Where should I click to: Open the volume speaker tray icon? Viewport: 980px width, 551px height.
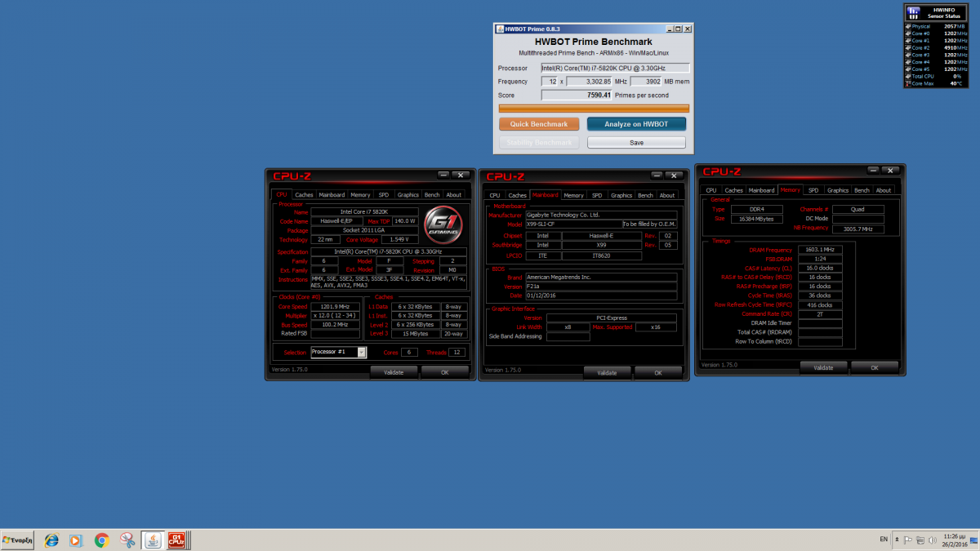932,540
